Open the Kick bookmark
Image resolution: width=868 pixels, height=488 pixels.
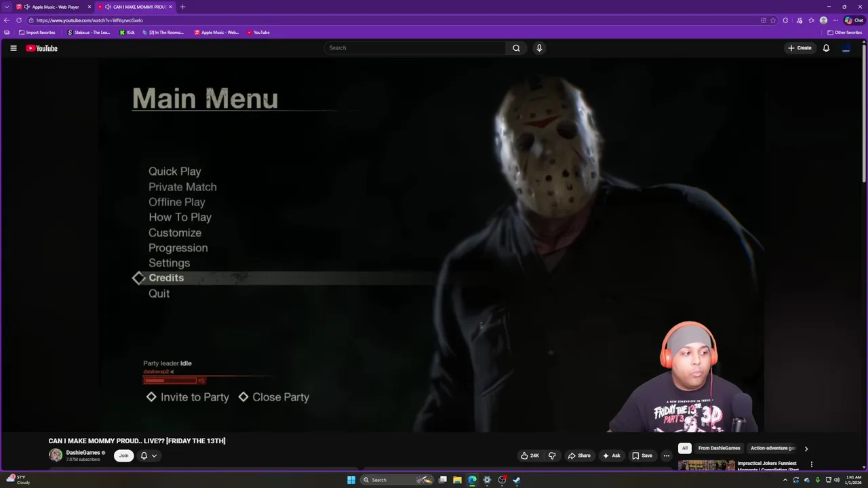127,33
